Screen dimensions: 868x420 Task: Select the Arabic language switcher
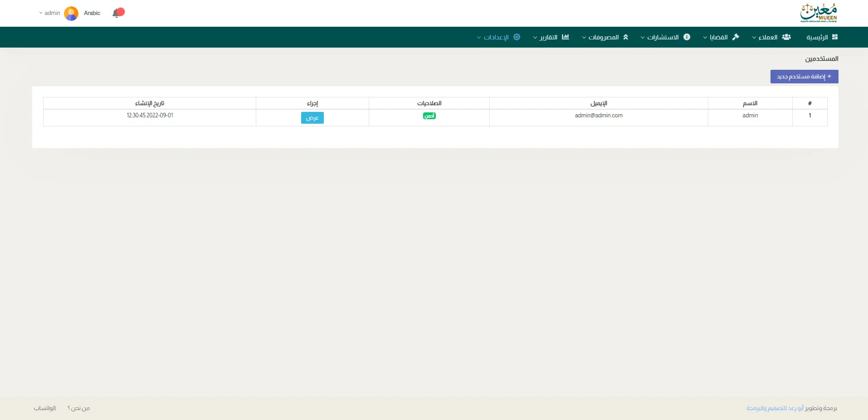(x=92, y=13)
